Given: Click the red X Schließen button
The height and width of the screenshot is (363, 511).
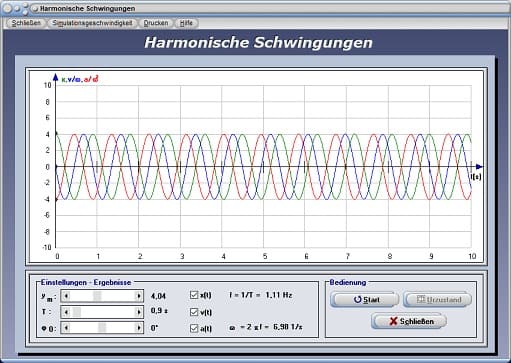Looking at the screenshot, I should (x=409, y=321).
